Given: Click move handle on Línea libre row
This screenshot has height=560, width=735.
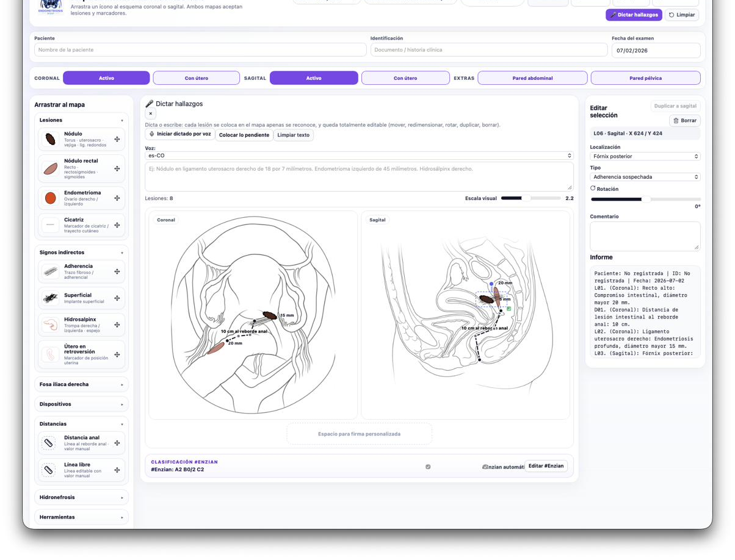Looking at the screenshot, I should click(x=117, y=470).
